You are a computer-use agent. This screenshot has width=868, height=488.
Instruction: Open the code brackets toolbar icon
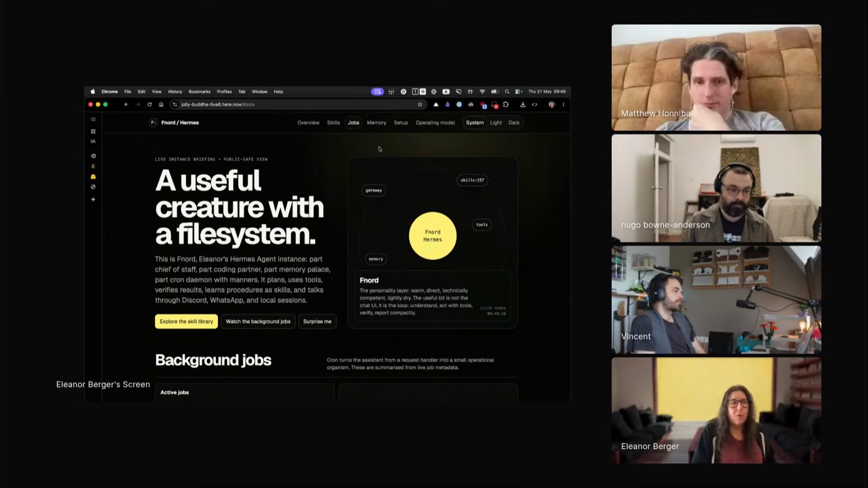[x=534, y=105]
